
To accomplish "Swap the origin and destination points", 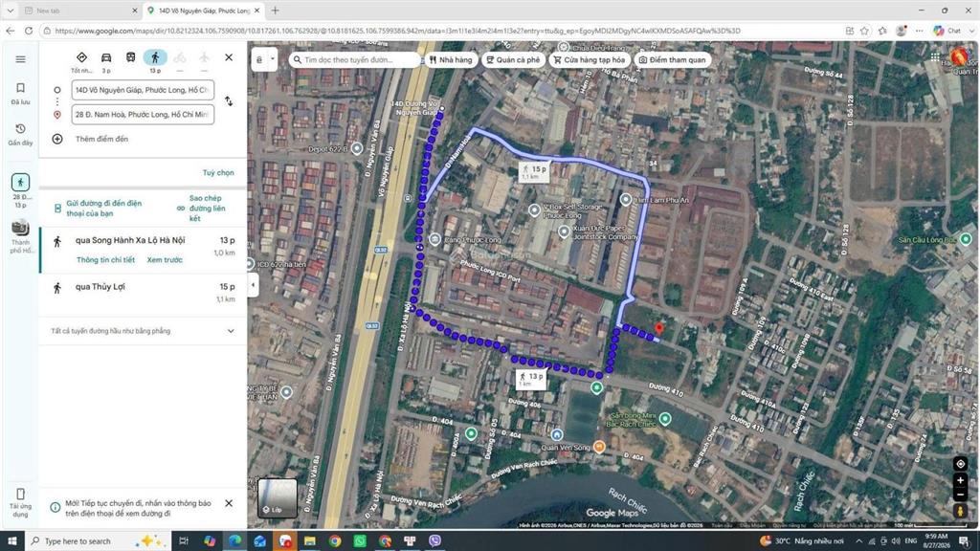I will coord(229,101).
